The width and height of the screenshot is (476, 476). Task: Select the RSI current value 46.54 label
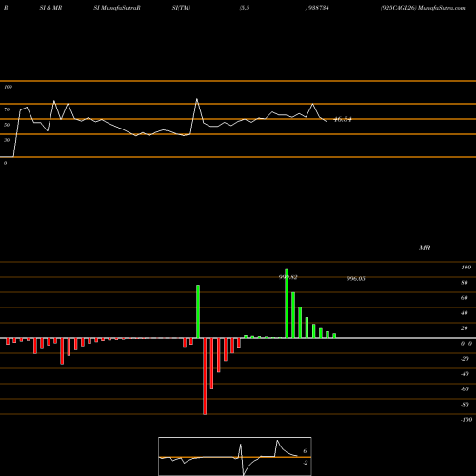point(343,120)
